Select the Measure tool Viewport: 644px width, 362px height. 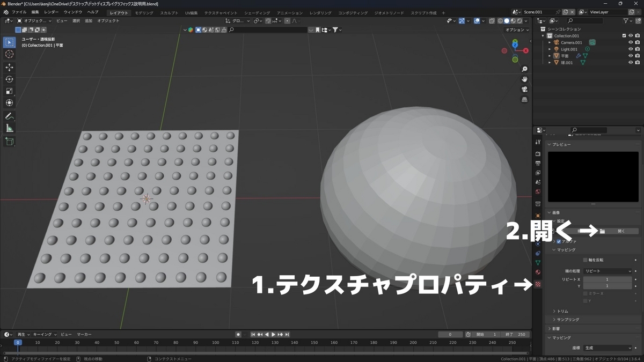point(9,128)
